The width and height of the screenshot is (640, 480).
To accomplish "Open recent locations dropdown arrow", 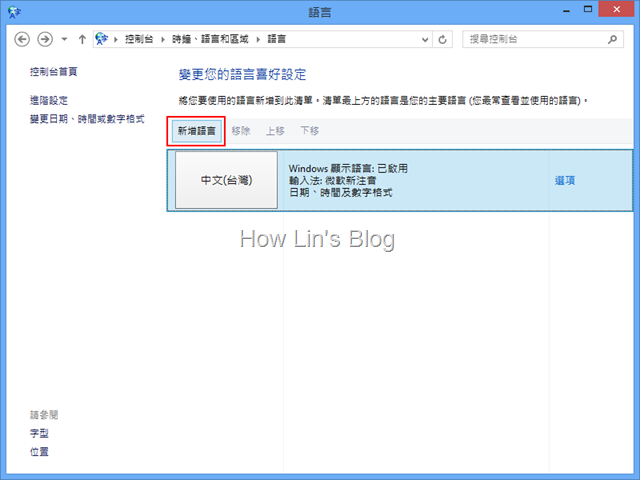I will [64, 40].
